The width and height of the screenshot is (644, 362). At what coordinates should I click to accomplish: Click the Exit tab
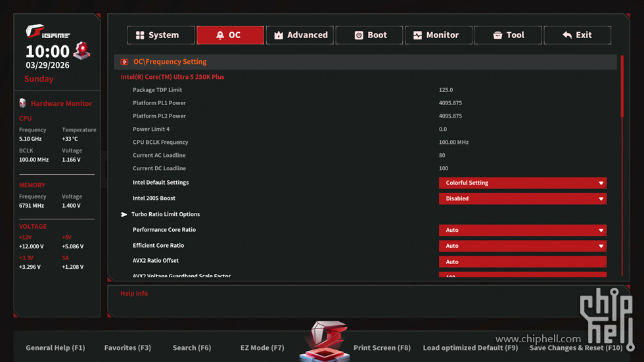(577, 35)
